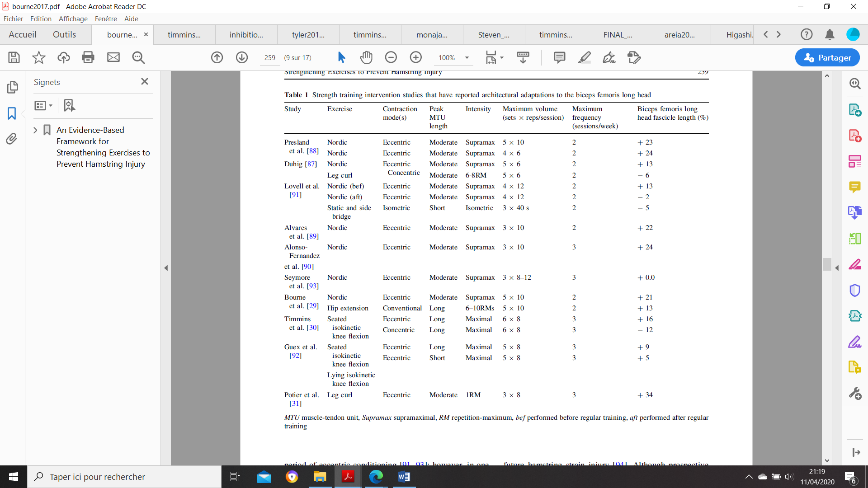Open the Affichage menu
The image size is (868, 488).
pos(73,19)
